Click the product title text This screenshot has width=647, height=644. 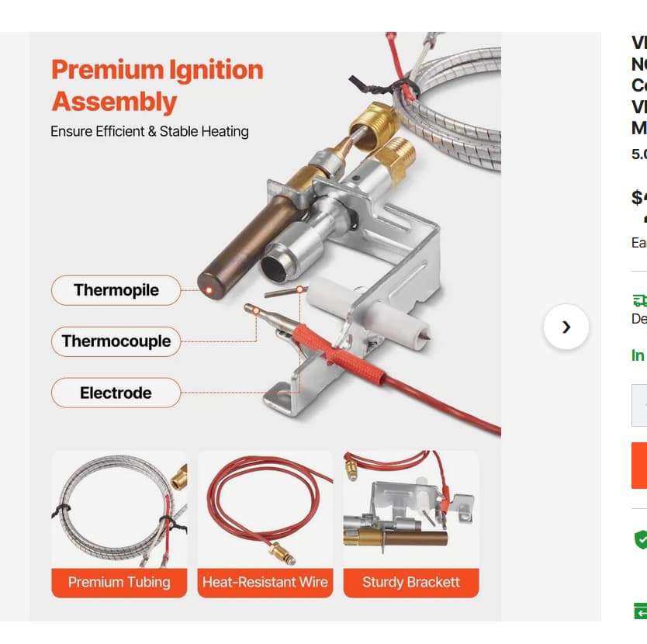[x=639, y=85]
